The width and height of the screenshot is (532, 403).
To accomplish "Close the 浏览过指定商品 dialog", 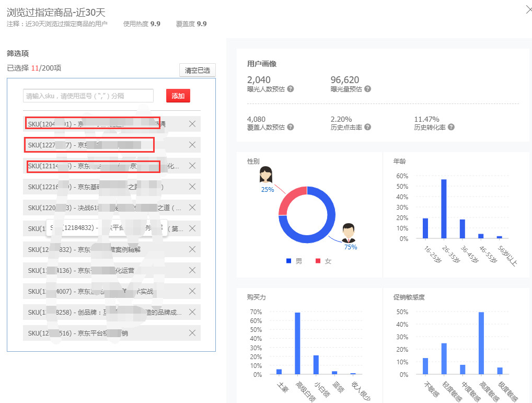I will 528,8.
